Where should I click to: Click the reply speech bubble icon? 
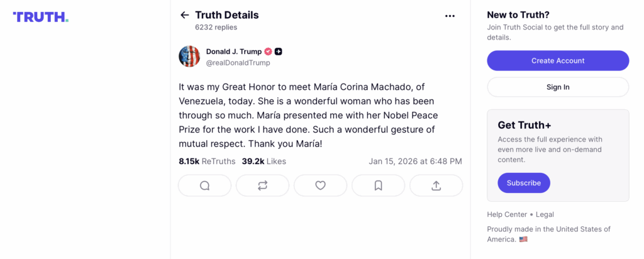[204, 185]
